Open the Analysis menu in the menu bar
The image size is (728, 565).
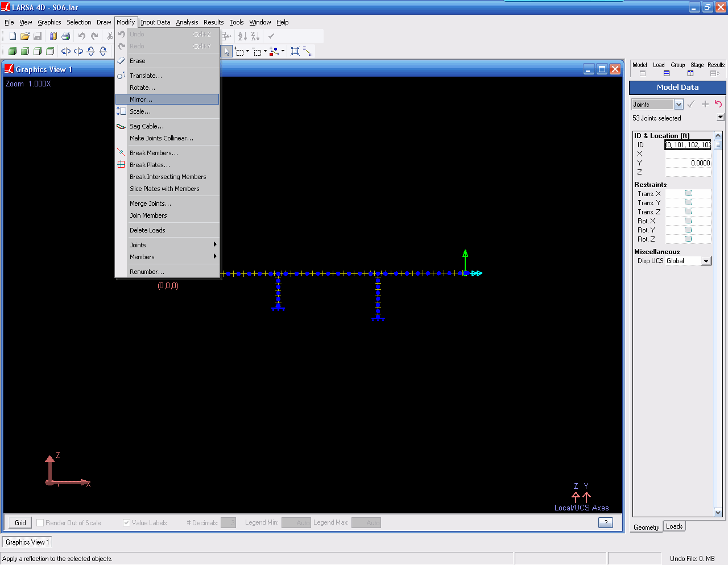(187, 22)
